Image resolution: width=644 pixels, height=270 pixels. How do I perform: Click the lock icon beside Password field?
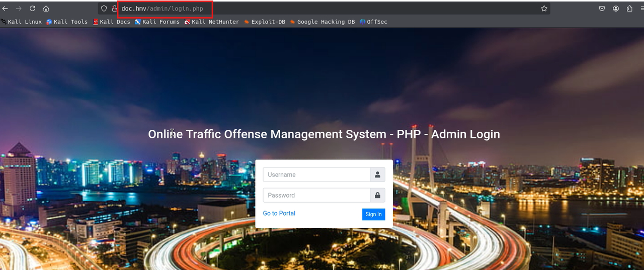tap(378, 195)
